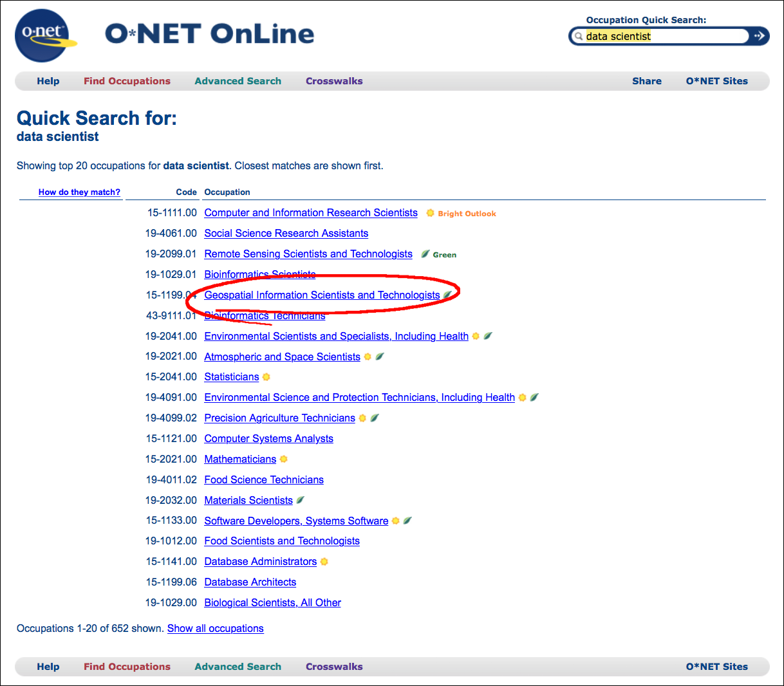Click leaf icon beside Environmental Scientists and Specialists

(488, 336)
